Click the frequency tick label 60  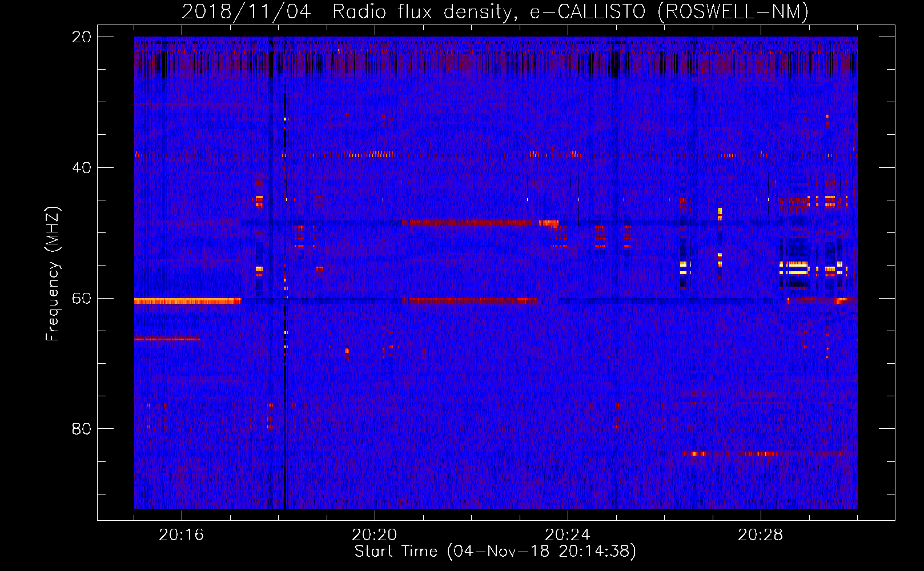pyautogui.click(x=82, y=298)
